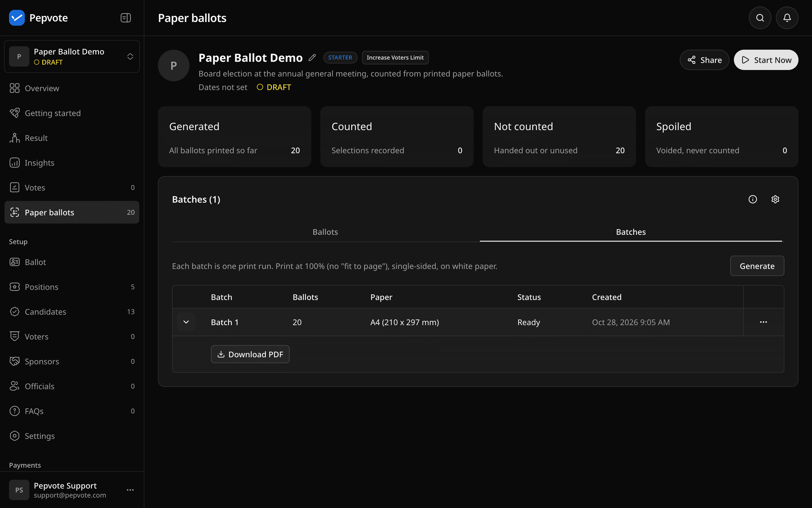The height and width of the screenshot is (508, 812).
Task: Click the STARTER plan badge
Action: [340, 58]
